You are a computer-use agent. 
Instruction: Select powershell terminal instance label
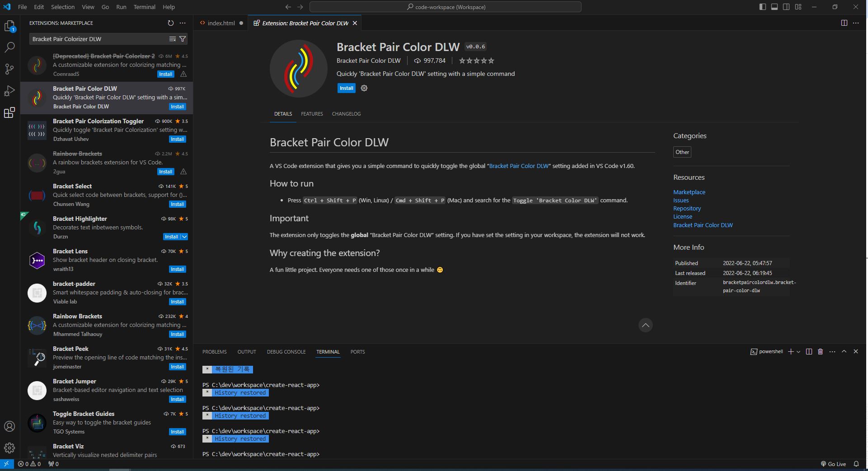coord(767,351)
